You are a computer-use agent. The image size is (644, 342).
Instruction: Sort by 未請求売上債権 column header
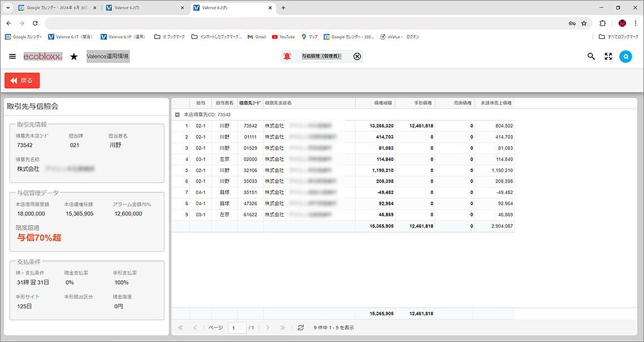tap(494, 103)
